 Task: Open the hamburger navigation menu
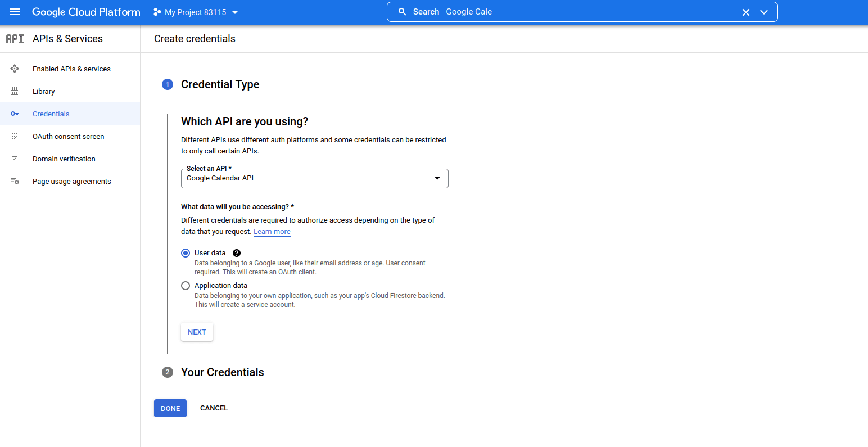click(15, 12)
